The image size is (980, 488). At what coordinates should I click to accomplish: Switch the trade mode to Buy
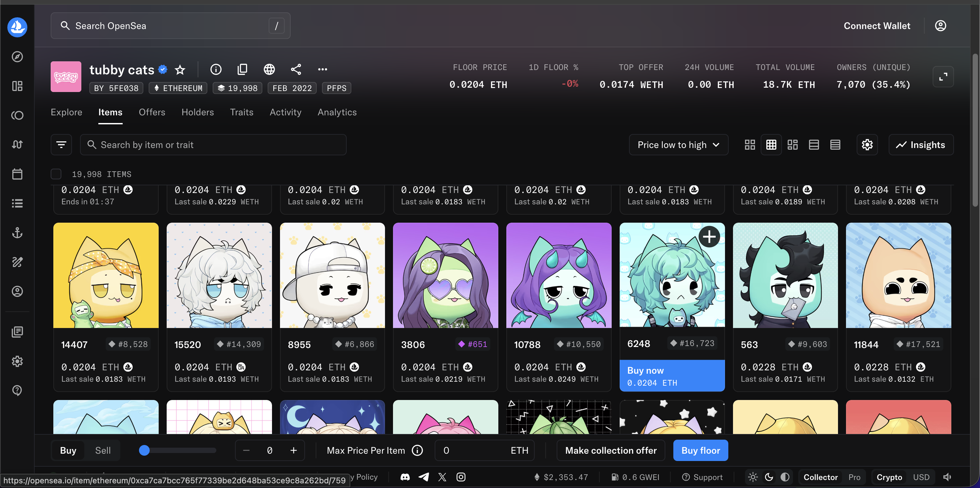(68, 450)
